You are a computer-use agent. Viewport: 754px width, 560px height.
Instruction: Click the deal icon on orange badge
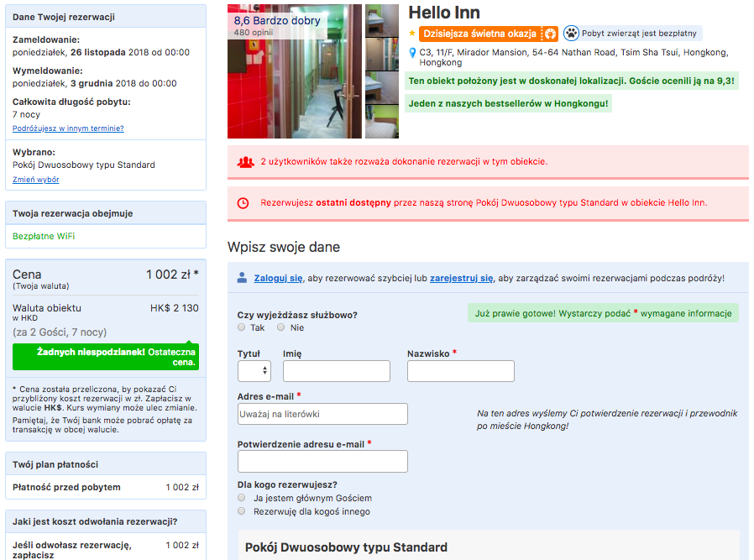pos(550,34)
